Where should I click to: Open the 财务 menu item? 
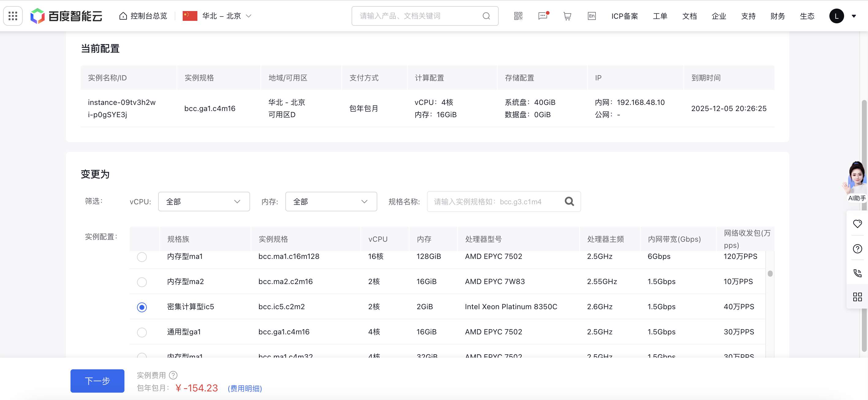(x=777, y=16)
